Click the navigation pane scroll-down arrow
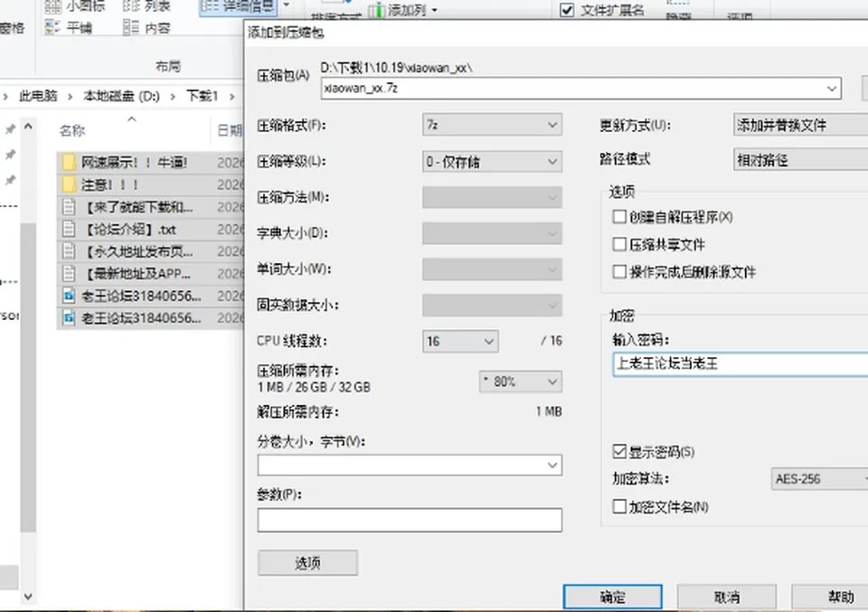This screenshot has width=868, height=612. [x=28, y=597]
